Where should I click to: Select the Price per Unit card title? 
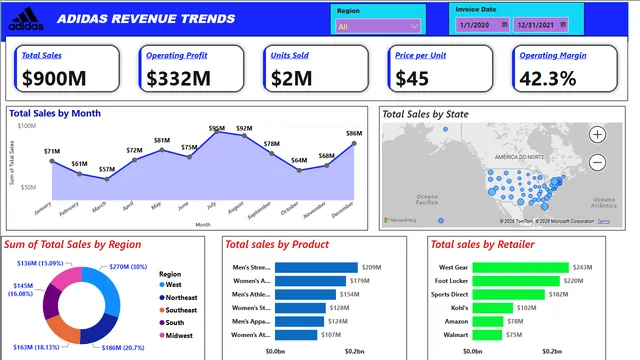pos(420,55)
